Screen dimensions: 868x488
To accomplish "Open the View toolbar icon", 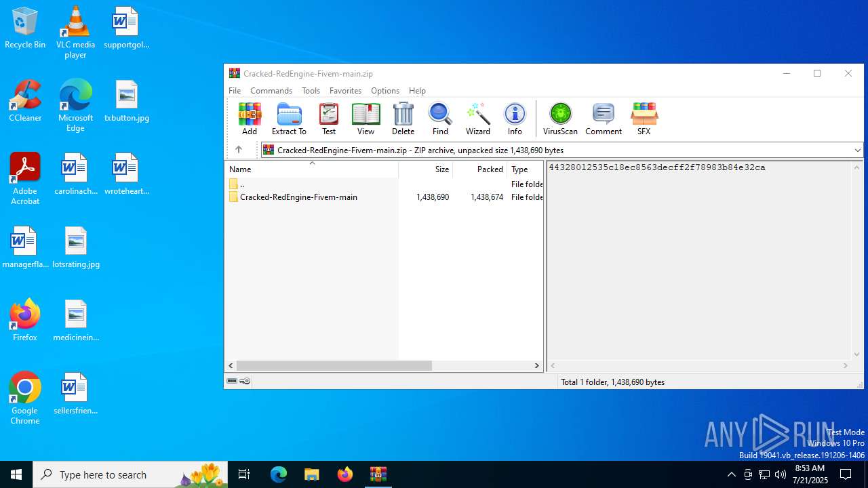I will pos(366,119).
